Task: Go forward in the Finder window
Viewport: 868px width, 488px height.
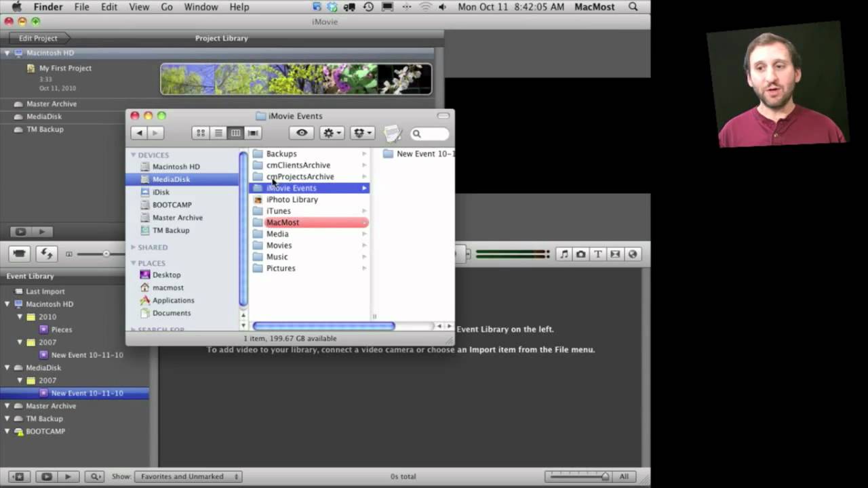Action: click(155, 134)
